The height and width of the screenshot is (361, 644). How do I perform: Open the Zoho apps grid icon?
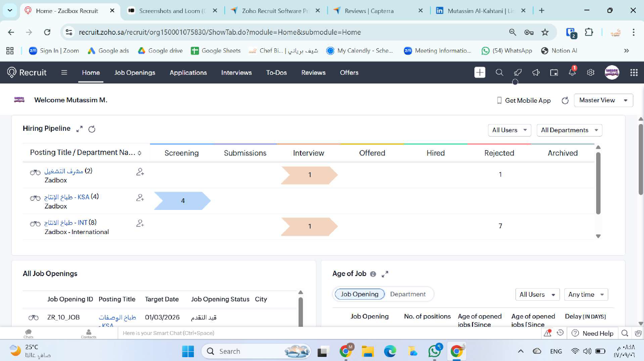click(634, 72)
